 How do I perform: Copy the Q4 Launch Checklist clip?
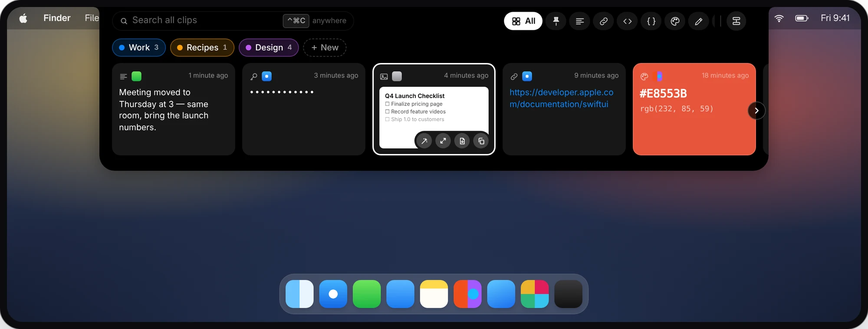pos(481,141)
